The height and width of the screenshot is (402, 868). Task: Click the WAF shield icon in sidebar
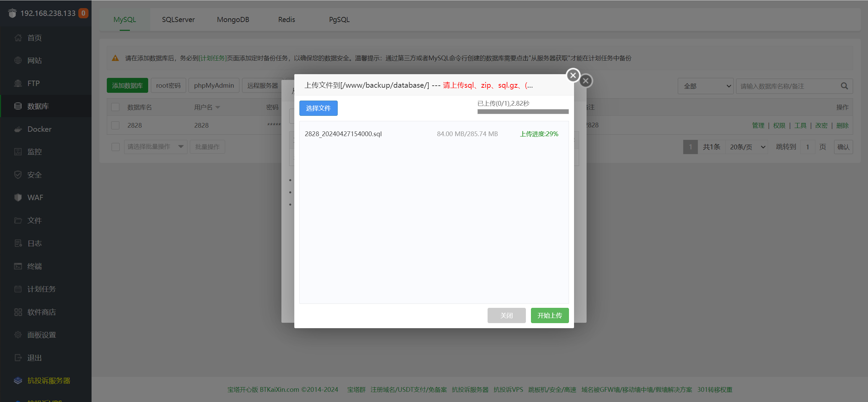(x=18, y=197)
